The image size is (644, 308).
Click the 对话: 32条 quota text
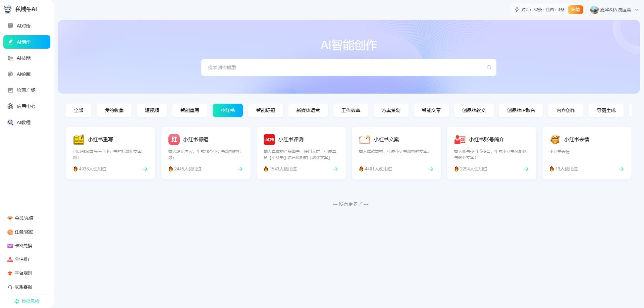coord(532,10)
